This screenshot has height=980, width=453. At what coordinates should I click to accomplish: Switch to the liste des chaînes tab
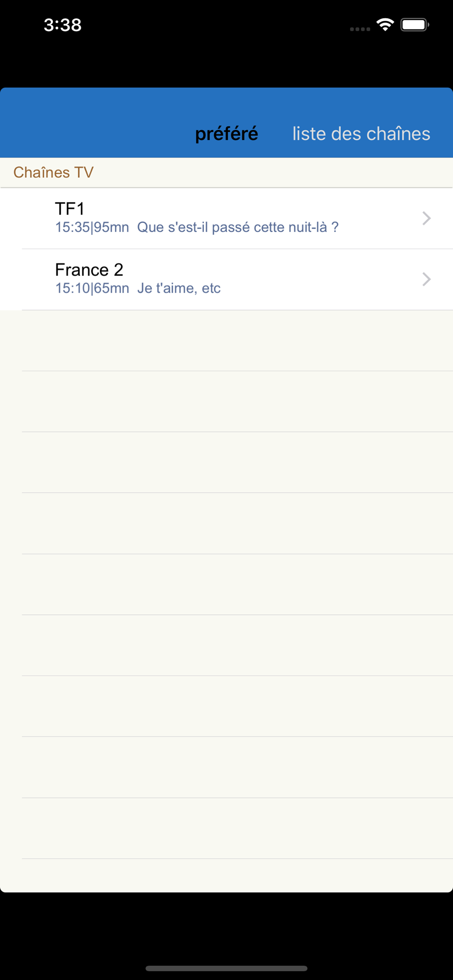click(361, 133)
